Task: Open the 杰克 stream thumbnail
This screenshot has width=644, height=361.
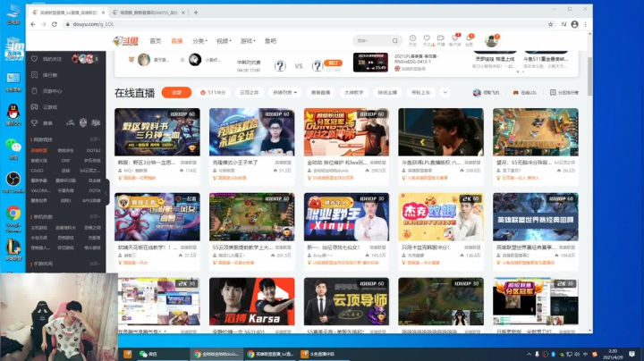Action: click(441, 217)
